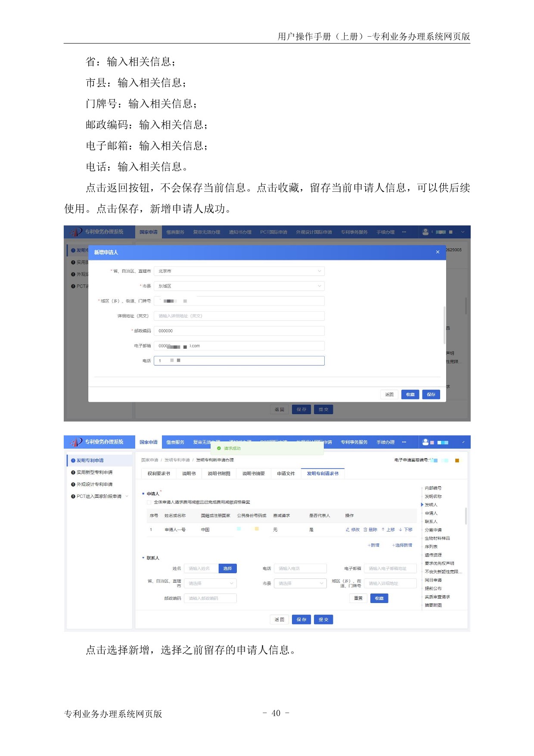
Task: Click the 下移 down-arrow icon in applicant row
Action: click(400, 530)
